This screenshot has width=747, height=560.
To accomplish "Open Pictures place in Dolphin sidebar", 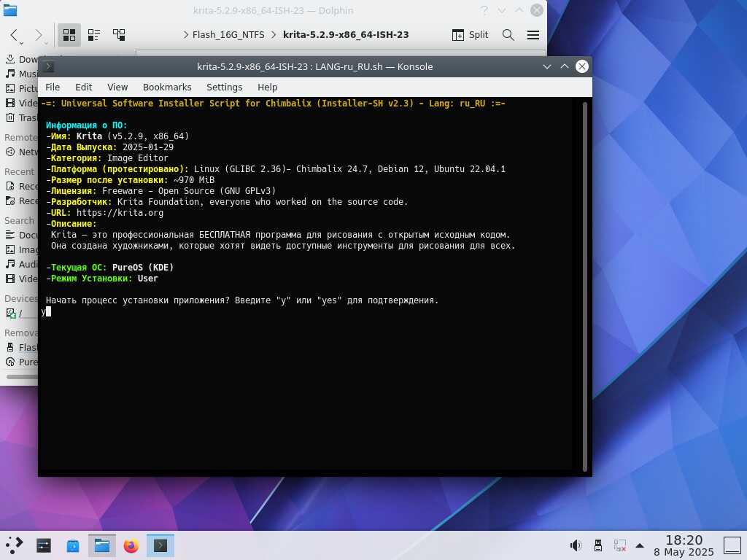I will coord(21,88).
